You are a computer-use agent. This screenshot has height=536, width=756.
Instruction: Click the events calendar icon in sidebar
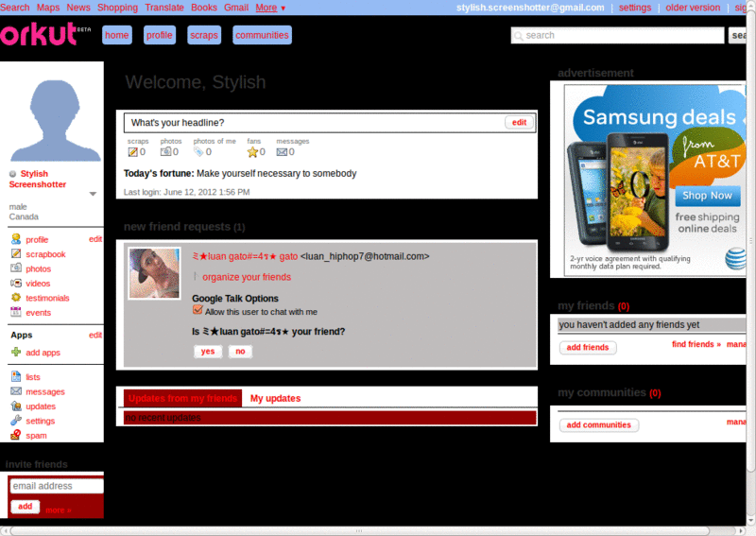point(16,312)
